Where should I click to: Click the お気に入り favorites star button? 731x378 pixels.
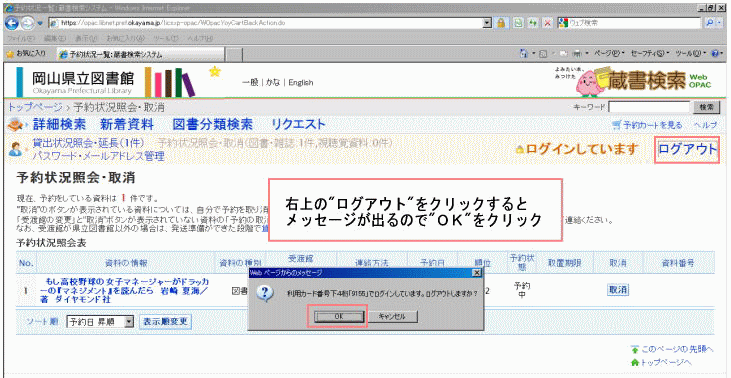(x=26, y=54)
